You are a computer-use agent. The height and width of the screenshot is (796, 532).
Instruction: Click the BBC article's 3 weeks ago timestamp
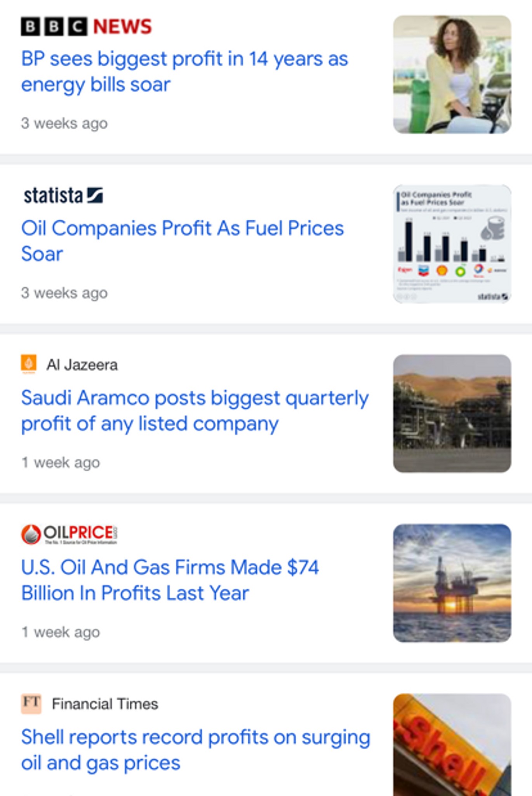[x=64, y=123]
